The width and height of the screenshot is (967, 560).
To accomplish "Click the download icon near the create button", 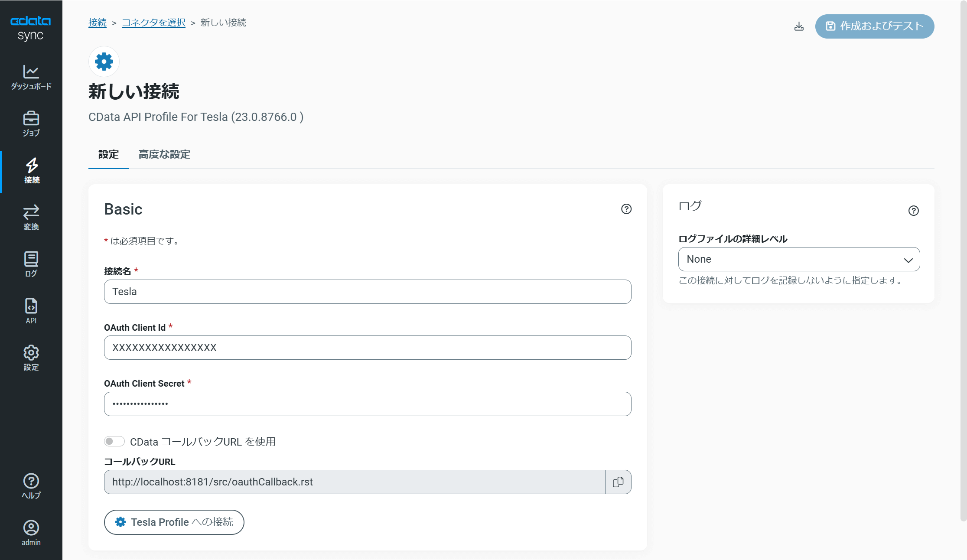I will [799, 26].
